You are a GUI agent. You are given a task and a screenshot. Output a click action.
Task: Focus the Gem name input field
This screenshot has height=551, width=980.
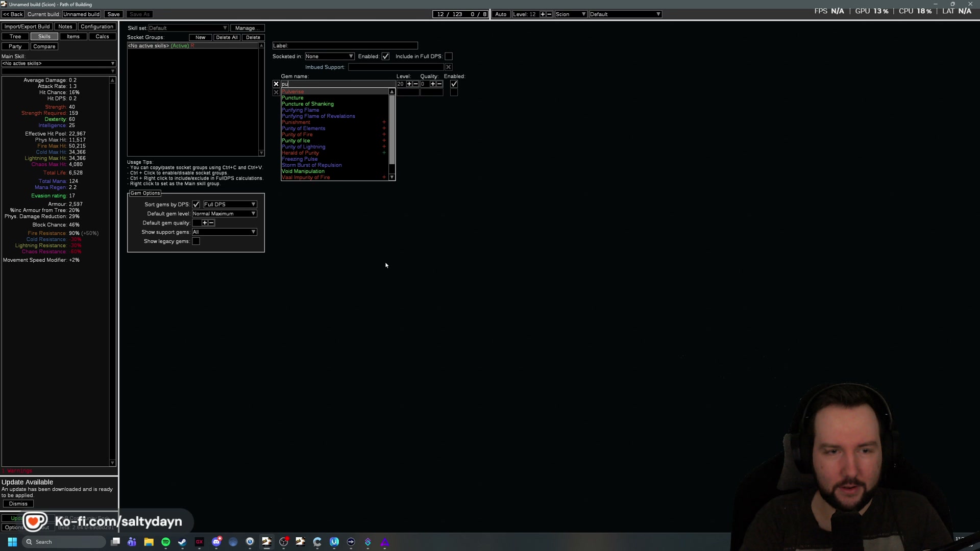pyautogui.click(x=338, y=84)
